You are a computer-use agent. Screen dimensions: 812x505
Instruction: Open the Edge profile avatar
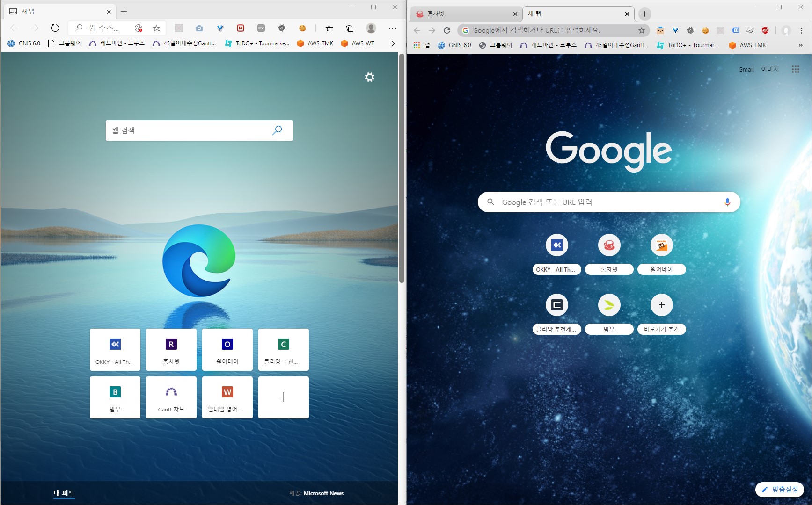tap(371, 28)
